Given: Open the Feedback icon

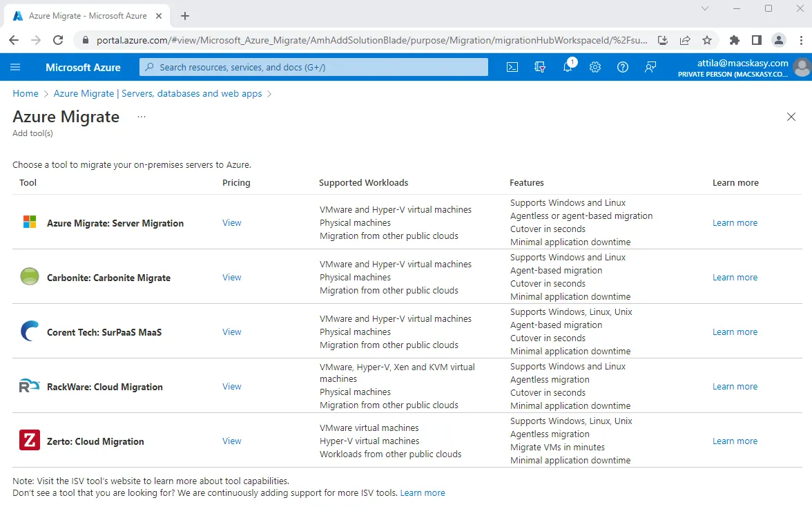Looking at the screenshot, I should pyautogui.click(x=650, y=67).
